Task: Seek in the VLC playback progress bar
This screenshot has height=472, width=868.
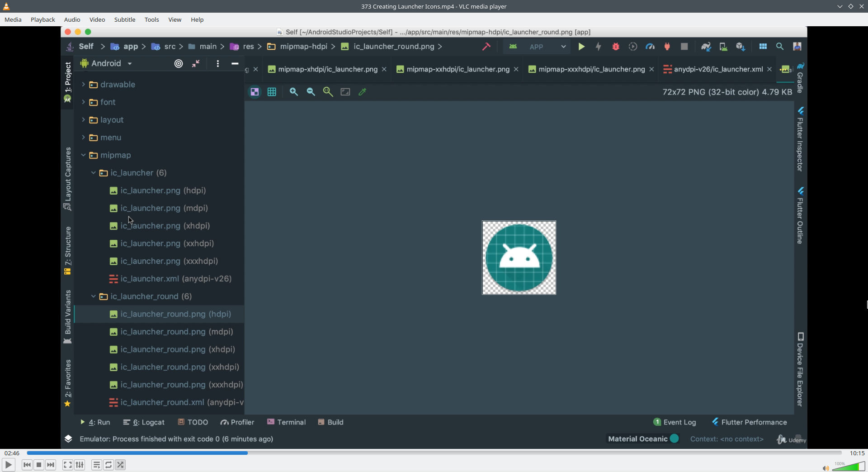Action: 434,453
